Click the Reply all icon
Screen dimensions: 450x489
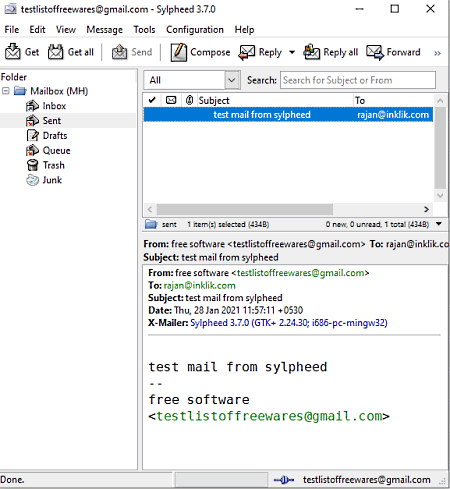(x=311, y=52)
